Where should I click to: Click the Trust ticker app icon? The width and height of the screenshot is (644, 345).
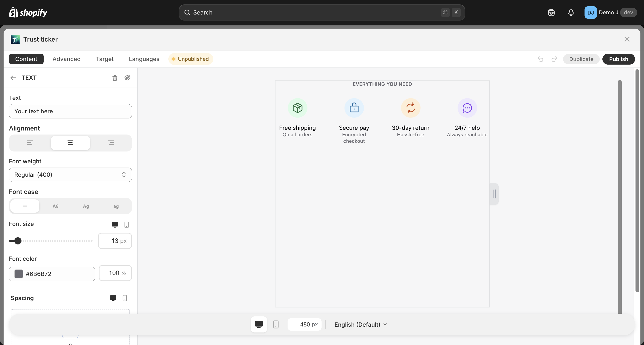tap(15, 39)
